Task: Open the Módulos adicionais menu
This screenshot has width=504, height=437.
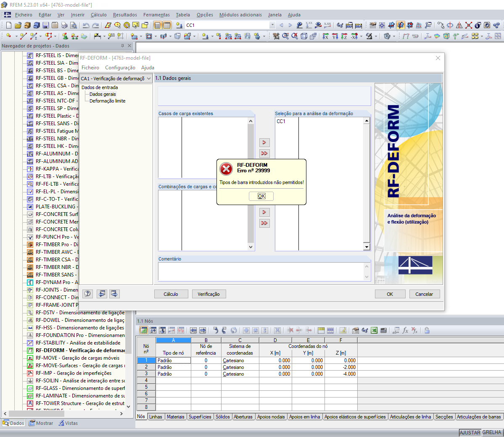Action: click(x=240, y=15)
